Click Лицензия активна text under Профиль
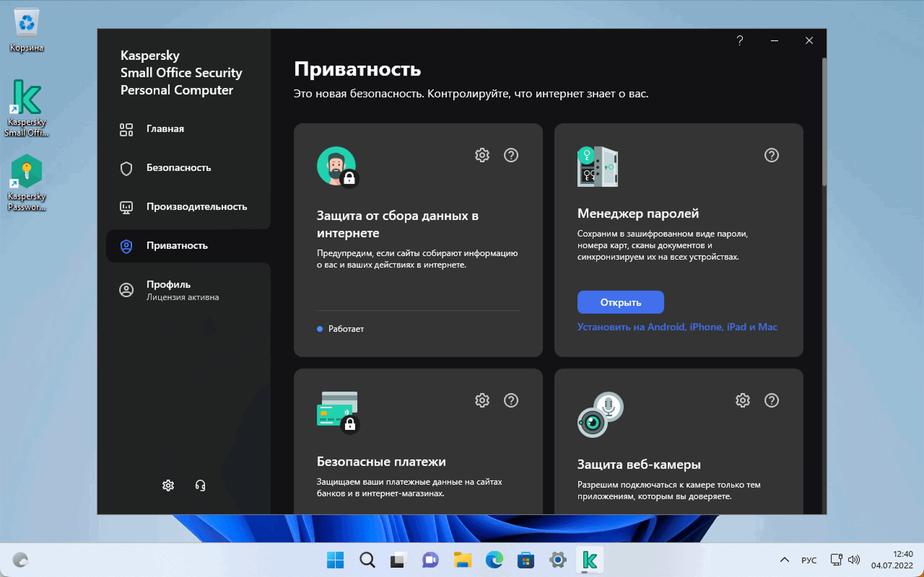The width and height of the screenshot is (924, 577). click(182, 297)
